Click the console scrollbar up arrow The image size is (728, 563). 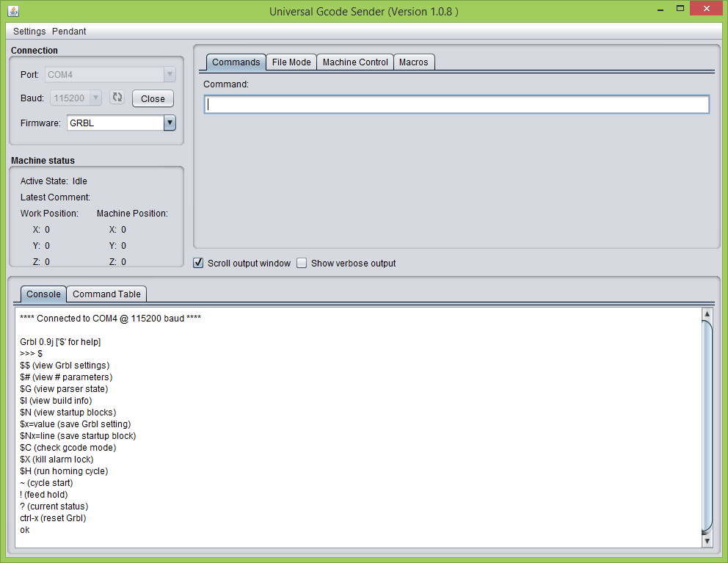coord(707,313)
